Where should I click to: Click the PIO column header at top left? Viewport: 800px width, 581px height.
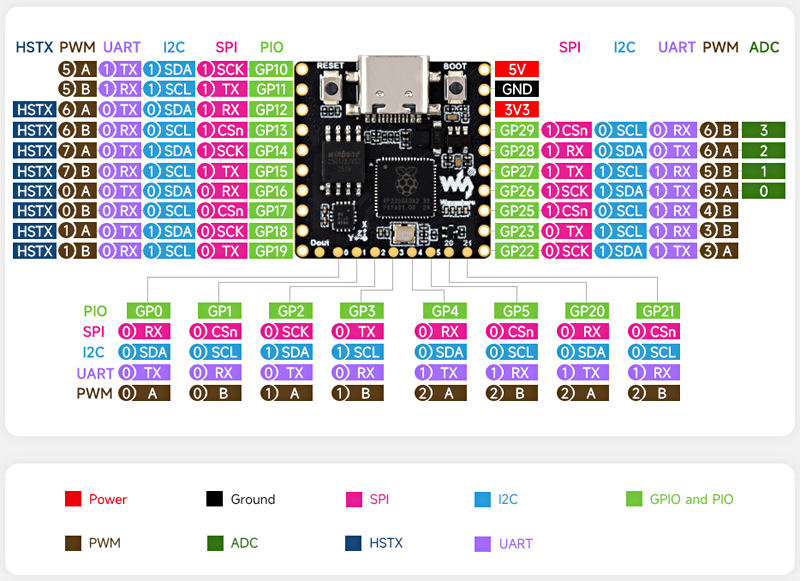(271, 47)
